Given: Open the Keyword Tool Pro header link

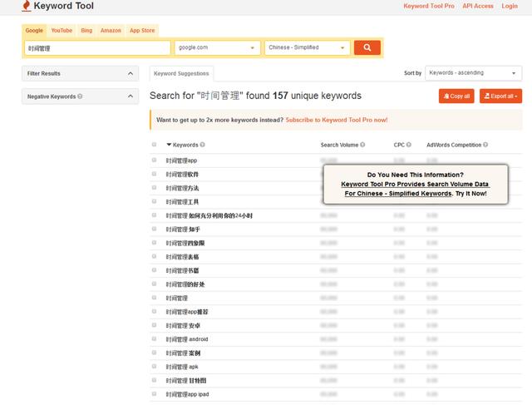Looking at the screenshot, I should point(429,6).
